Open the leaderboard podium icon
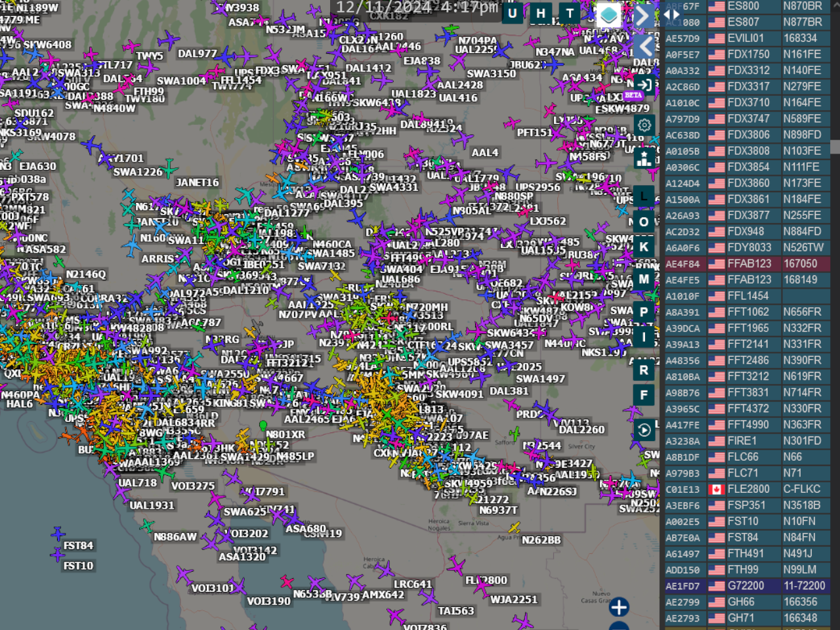Image resolution: width=840 pixels, height=630 pixels. (644, 158)
